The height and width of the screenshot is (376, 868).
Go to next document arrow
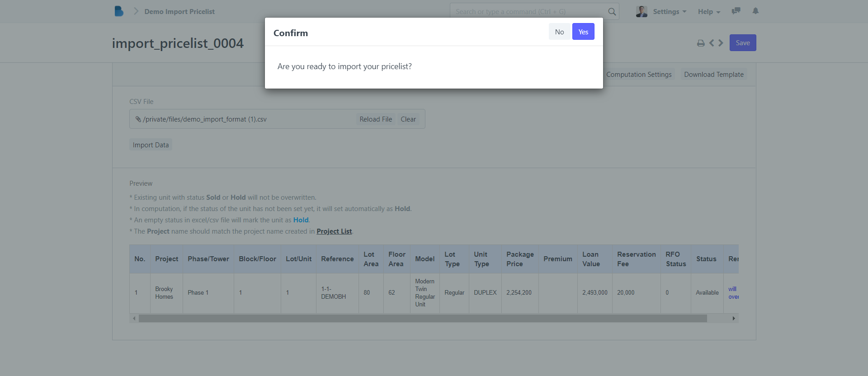[721, 43]
